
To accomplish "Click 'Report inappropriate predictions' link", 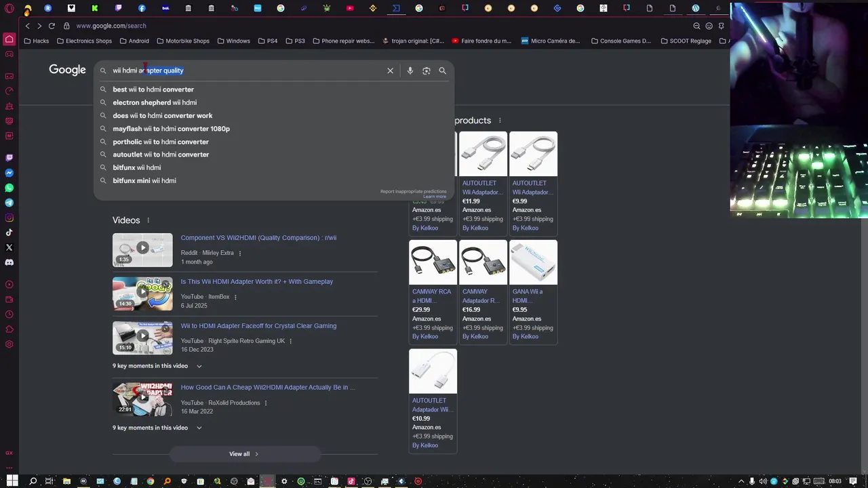I will click(x=413, y=192).
